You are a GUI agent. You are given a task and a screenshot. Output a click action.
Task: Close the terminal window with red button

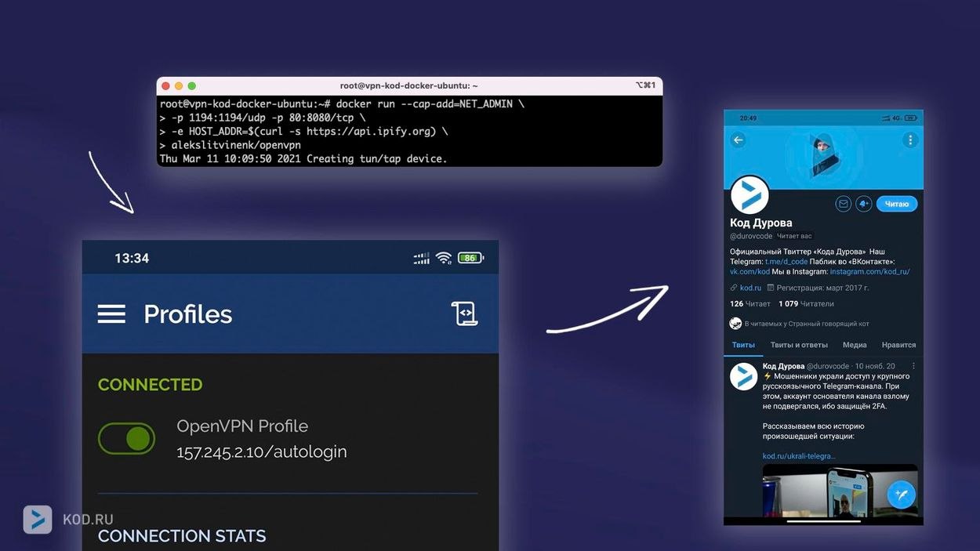[x=166, y=85]
